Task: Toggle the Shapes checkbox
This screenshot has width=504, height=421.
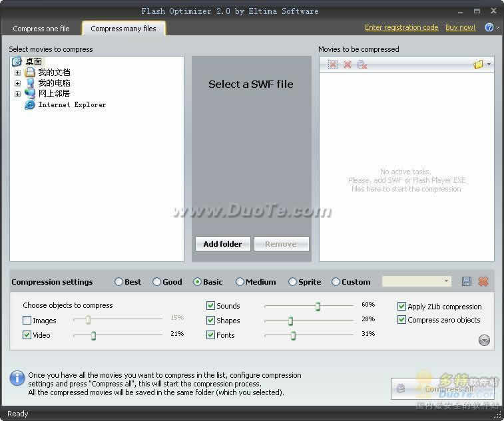Action: click(x=210, y=320)
